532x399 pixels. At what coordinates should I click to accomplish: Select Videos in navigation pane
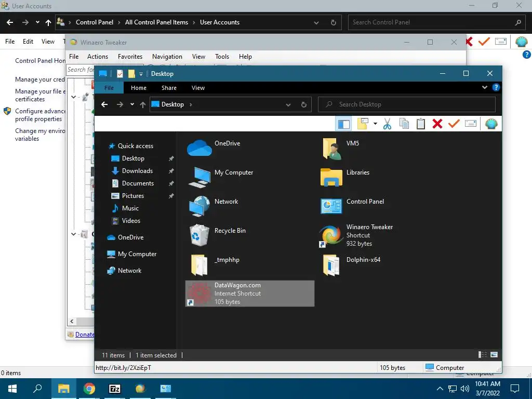coord(131,220)
